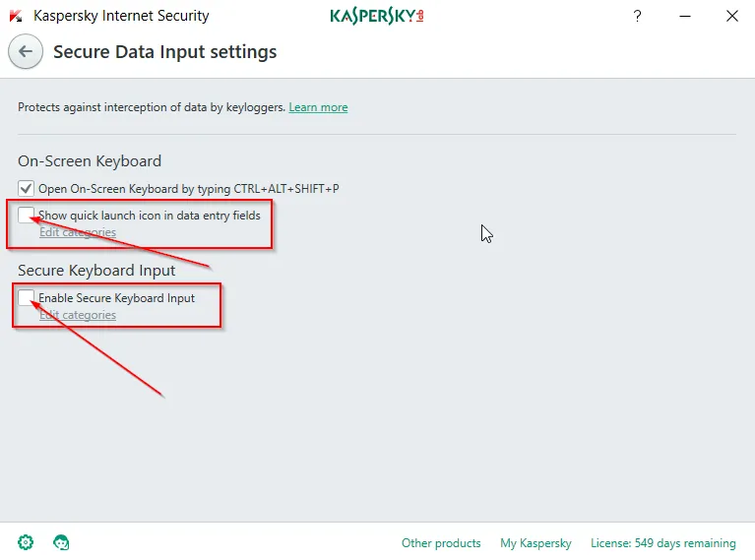The width and height of the screenshot is (755, 560).
Task: Close the Kaspersky Internet Security window
Action: coord(732,16)
